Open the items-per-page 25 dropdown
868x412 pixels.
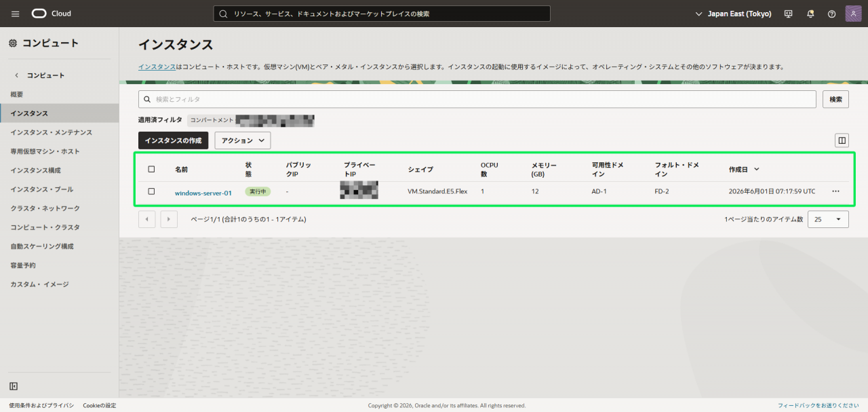point(828,219)
